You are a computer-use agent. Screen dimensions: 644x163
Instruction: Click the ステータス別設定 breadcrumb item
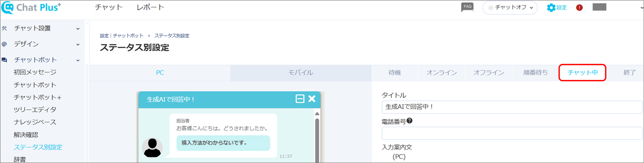pyautogui.click(x=172, y=36)
